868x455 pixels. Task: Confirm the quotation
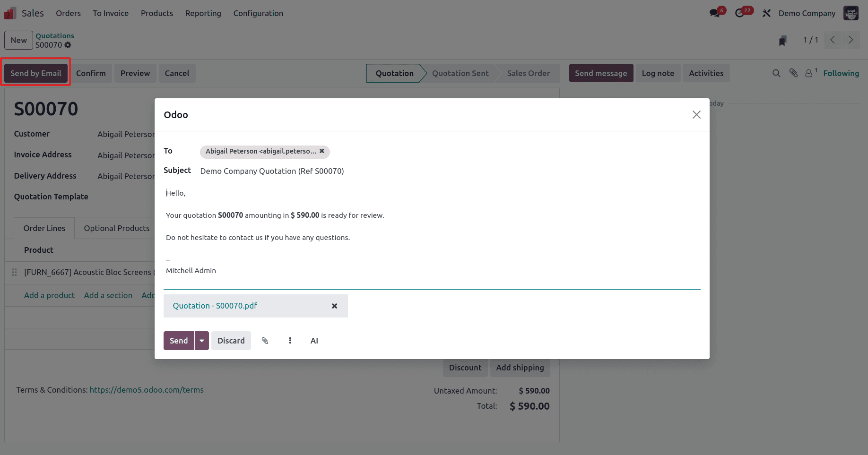coord(91,73)
